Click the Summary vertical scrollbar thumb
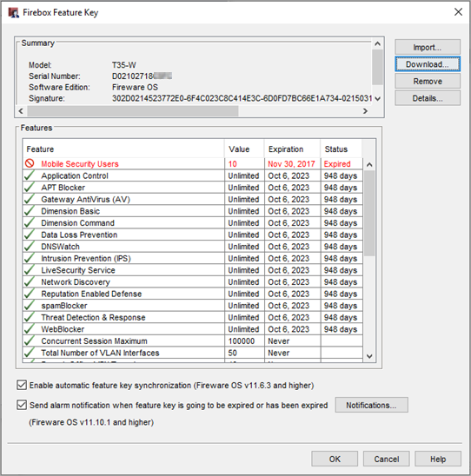The height and width of the screenshot is (476, 471). (377, 68)
